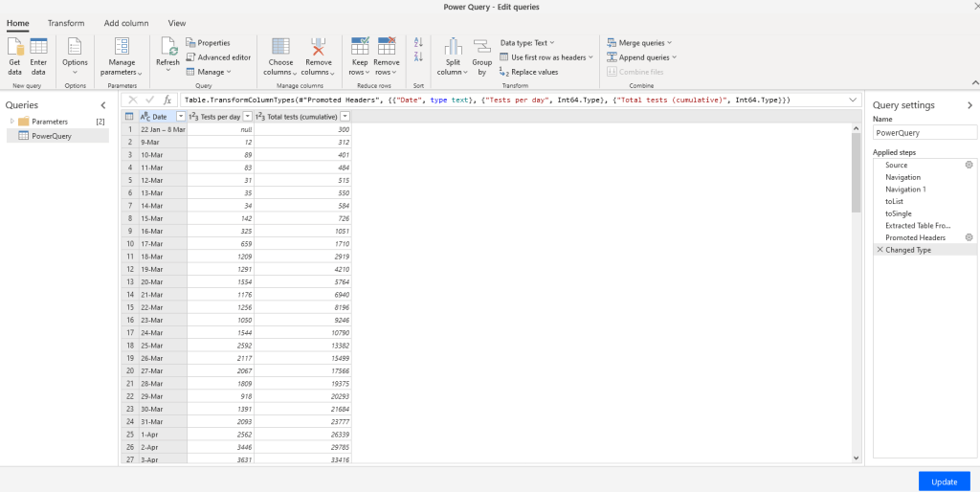Select the Promoted Headers applied step
Screen dimensions: 980x492
point(915,237)
